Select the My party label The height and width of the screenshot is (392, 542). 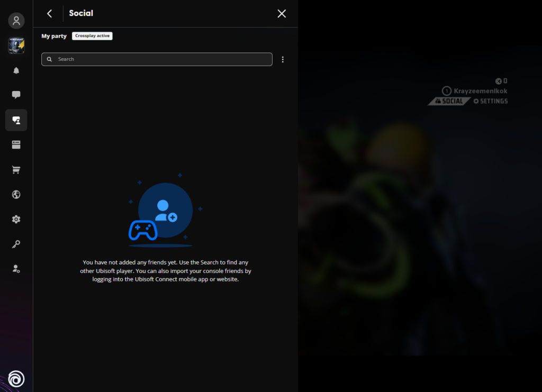pyautogui.click(x=54, y=36)
